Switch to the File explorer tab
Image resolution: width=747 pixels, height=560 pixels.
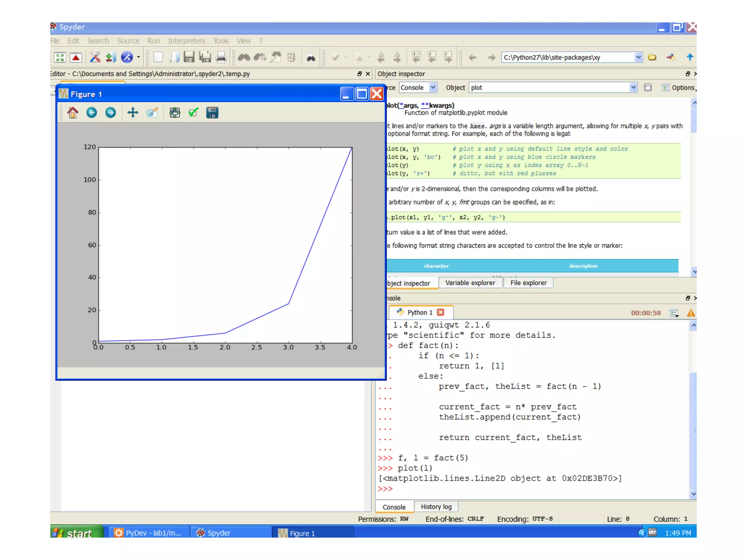pos(528,283)
